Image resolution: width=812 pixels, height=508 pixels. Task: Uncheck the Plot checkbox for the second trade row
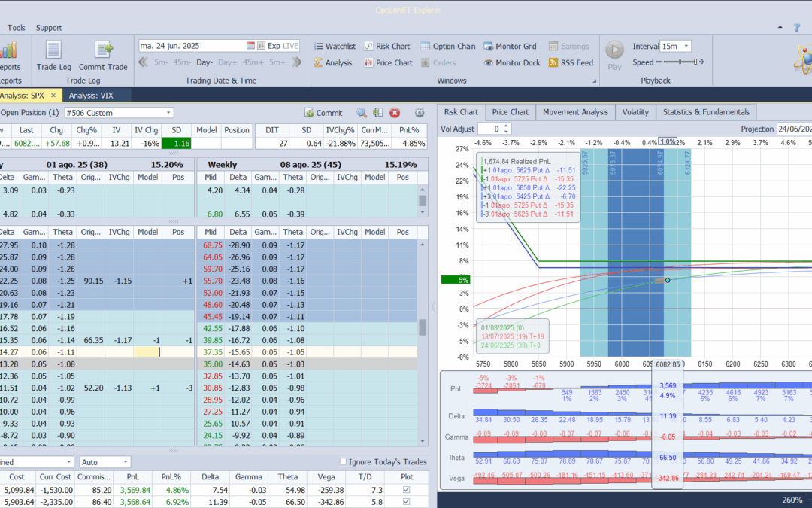406,502
